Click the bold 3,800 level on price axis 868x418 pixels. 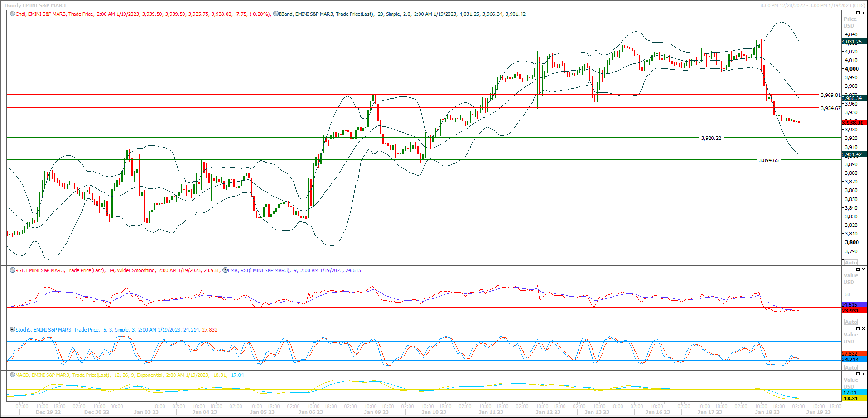click(852, 242)
